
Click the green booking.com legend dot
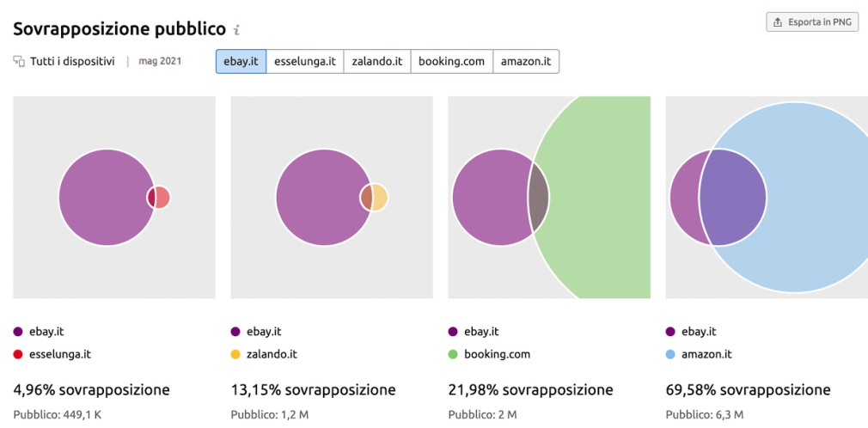(454, 354)
